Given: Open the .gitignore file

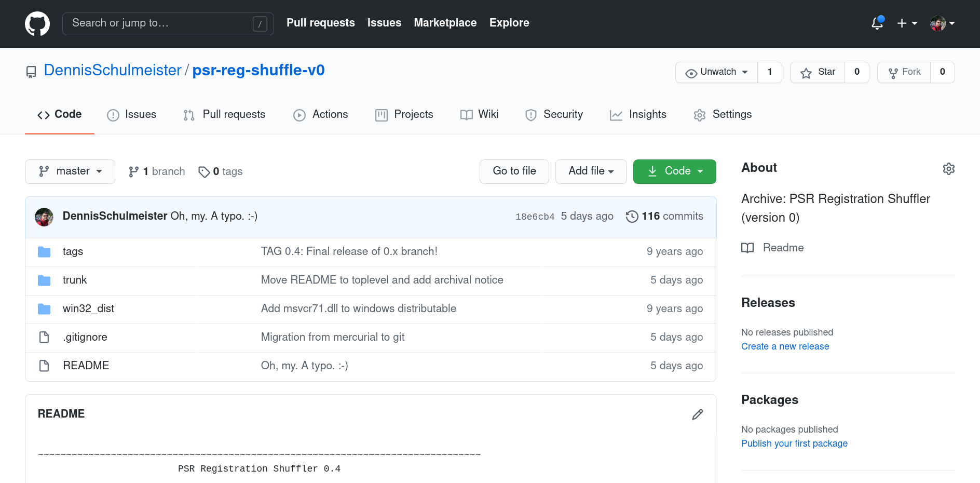Looking at the screenshot, I should pos(85,338).
